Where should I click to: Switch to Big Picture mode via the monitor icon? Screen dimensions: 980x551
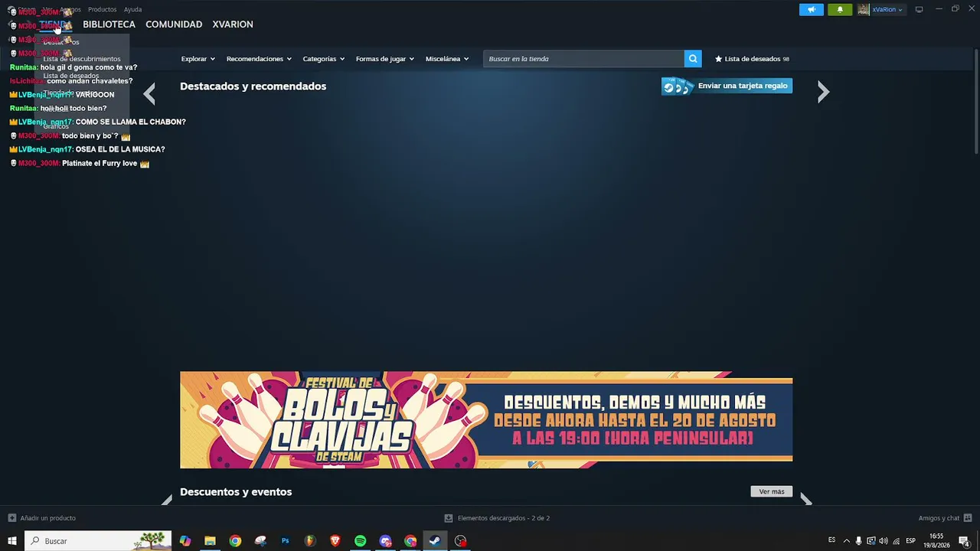[919, 10]
